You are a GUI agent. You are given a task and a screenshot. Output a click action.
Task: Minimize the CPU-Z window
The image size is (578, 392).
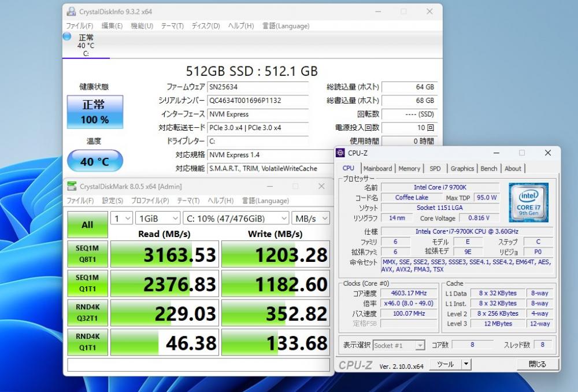click(497, 153)
